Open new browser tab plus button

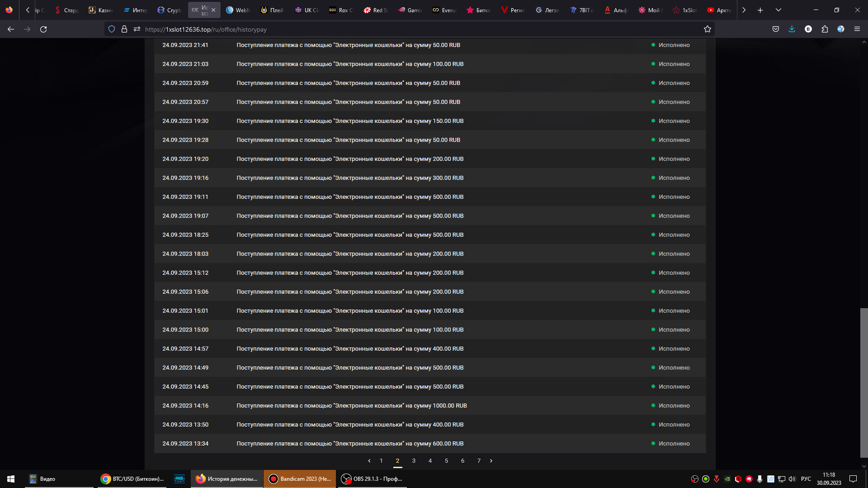click(x=760, y=10)
